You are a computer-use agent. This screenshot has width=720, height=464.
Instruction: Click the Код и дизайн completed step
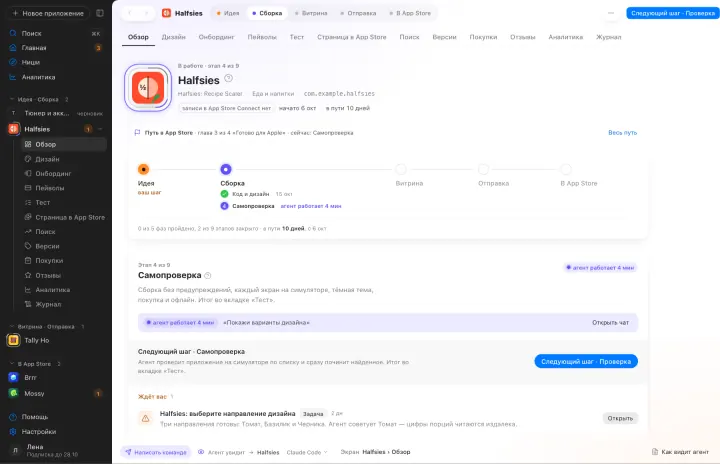tap(251, 194)
